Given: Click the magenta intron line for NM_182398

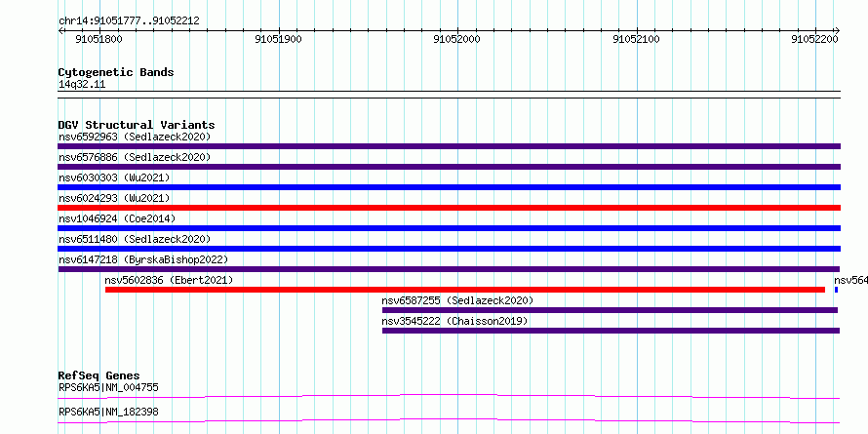Looking at the screenshot, I should [x=449, y=420].
